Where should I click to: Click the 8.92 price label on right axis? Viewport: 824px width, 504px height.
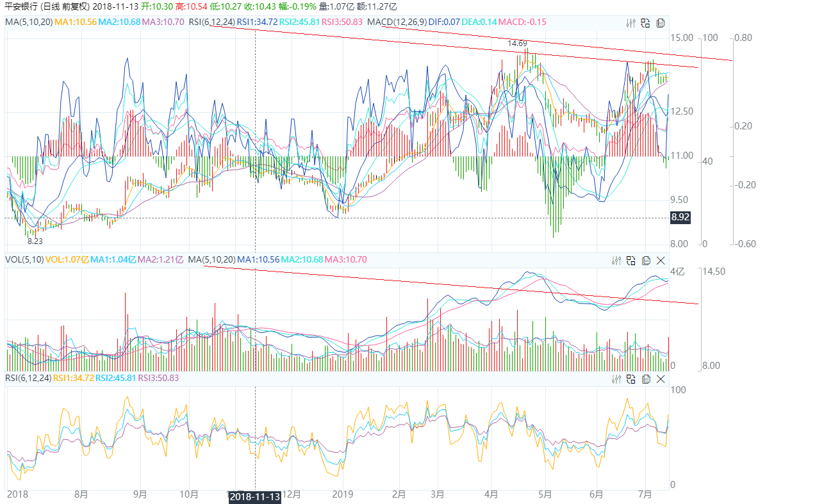pos(680,217)
